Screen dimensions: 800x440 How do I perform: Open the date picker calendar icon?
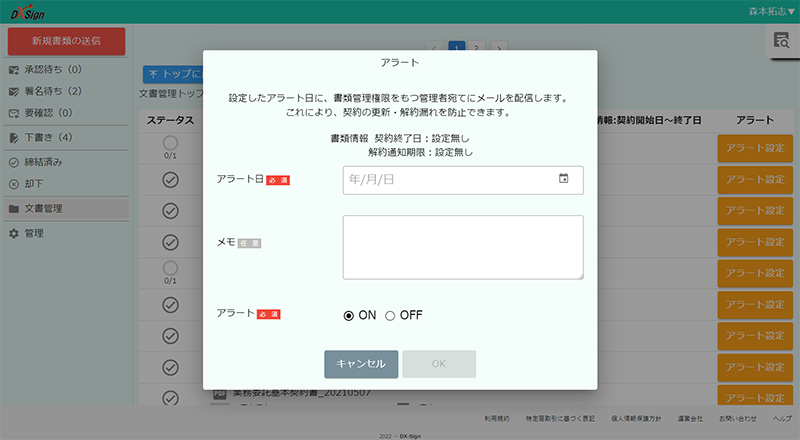coord(563,179)
